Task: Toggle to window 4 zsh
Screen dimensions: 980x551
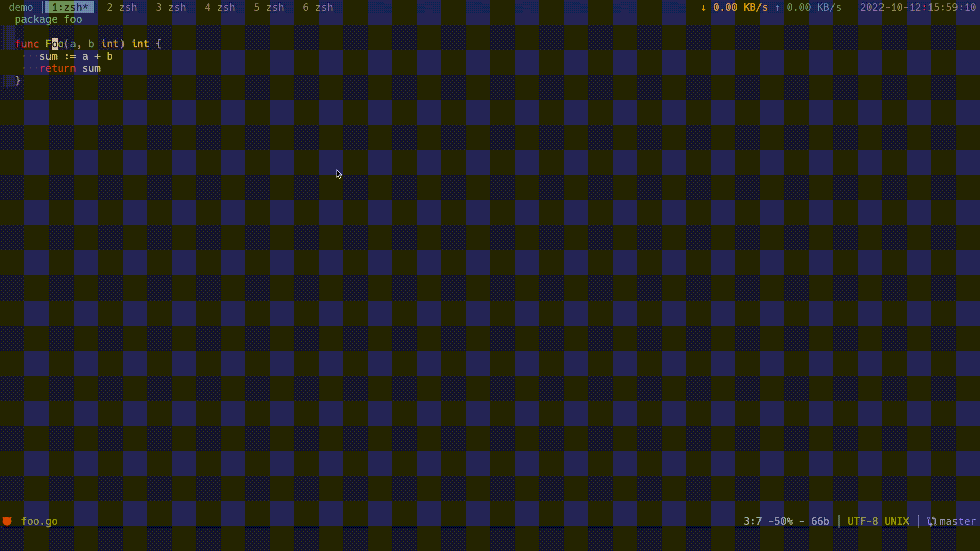Action: (x=220, y=7)
